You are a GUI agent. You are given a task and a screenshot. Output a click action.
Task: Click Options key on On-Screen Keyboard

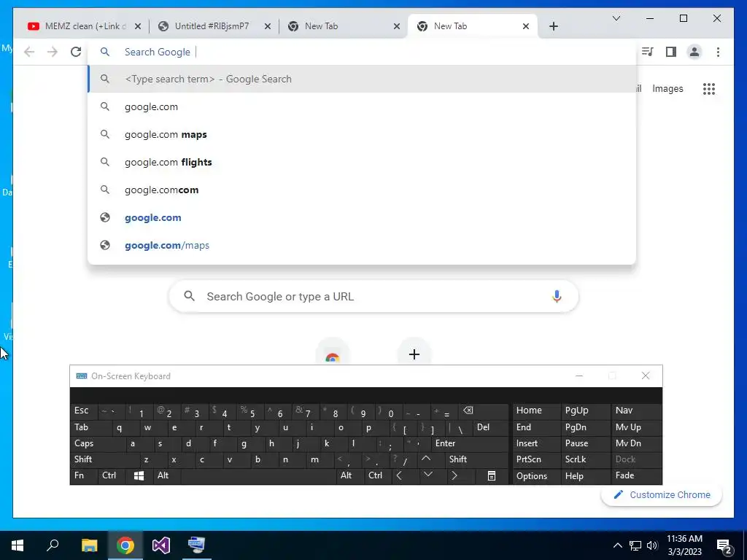536,475
